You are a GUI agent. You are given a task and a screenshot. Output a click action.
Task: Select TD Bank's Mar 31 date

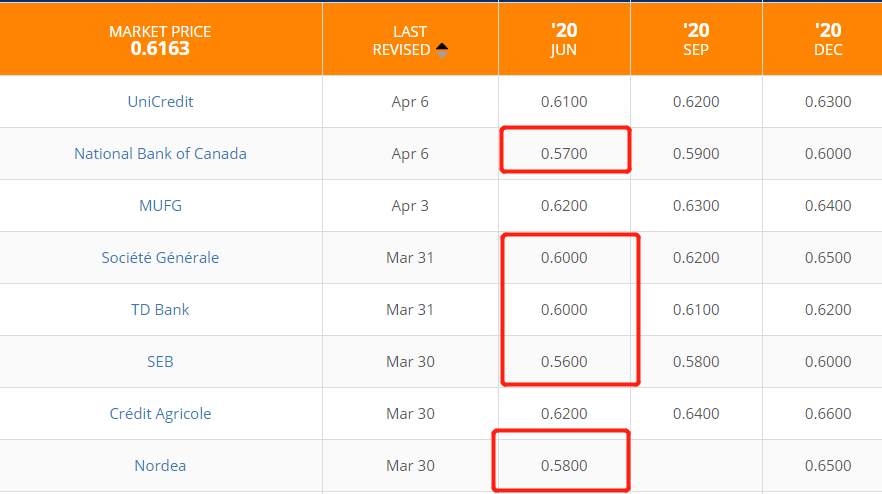(x=410, y=309)
